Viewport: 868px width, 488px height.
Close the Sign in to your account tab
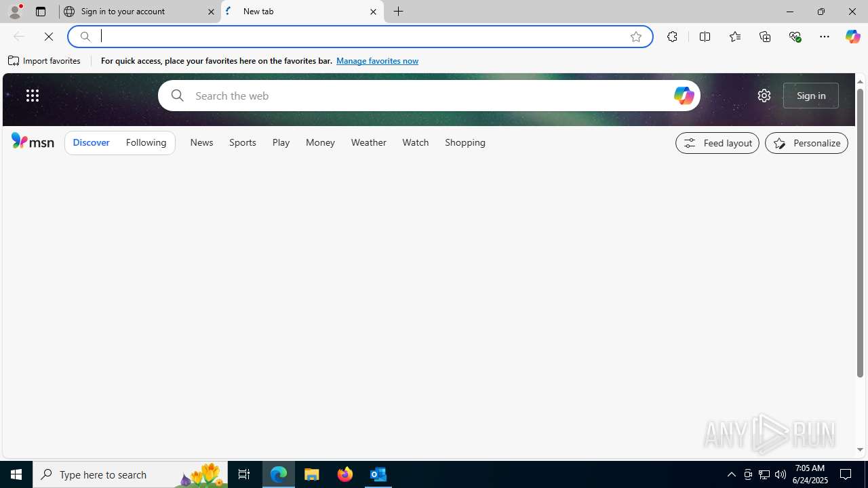click(x=211, y=12)
